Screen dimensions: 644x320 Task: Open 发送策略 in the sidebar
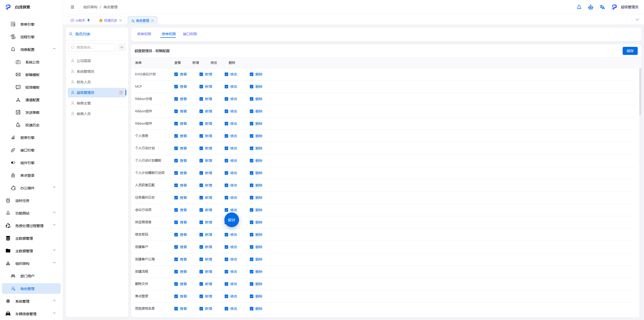tap(31, 113)
